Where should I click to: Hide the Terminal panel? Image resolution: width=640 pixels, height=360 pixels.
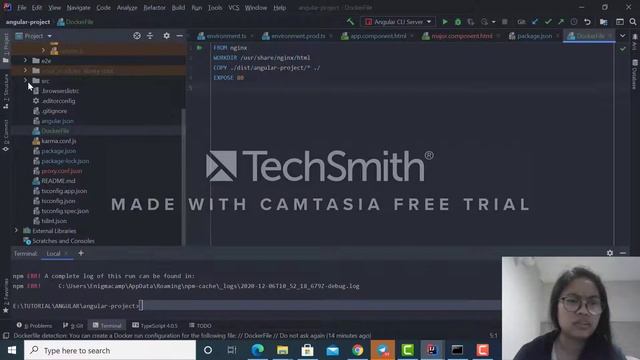tap(623, 253)
